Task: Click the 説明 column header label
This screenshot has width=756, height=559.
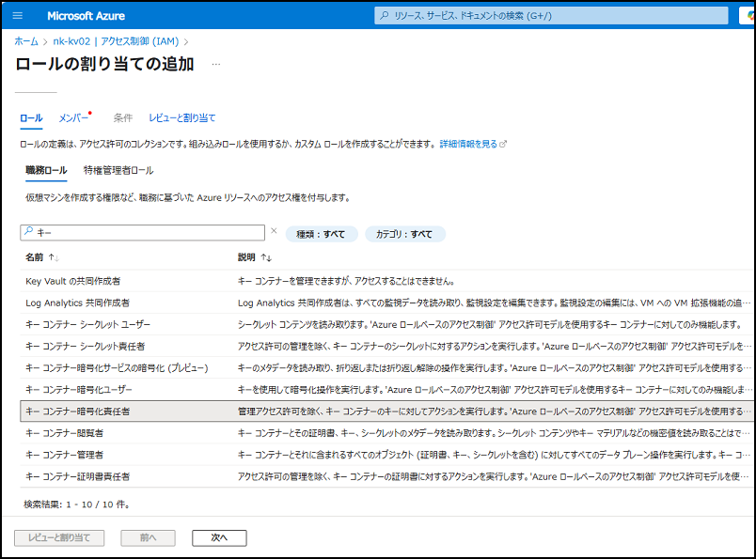Action: 246,257
